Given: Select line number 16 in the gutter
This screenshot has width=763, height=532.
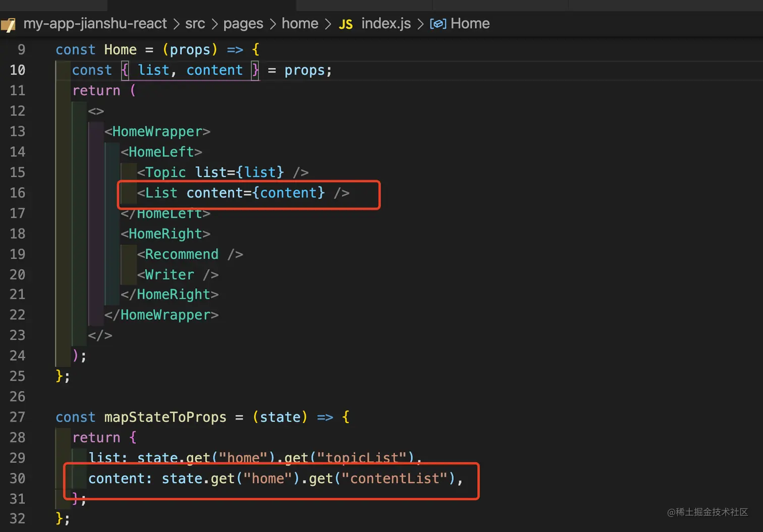Looking at the screenshot, I should click(17, 193).
